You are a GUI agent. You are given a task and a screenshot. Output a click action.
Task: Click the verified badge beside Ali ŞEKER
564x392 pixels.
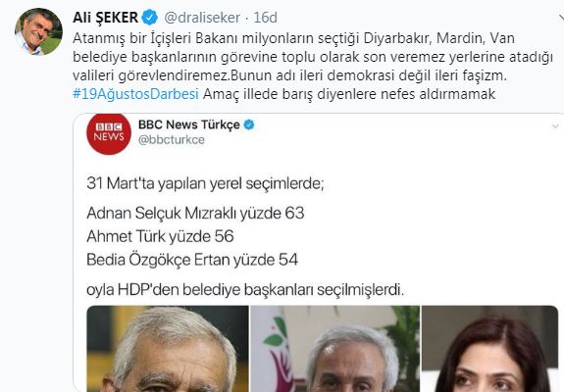click(150, 18)
